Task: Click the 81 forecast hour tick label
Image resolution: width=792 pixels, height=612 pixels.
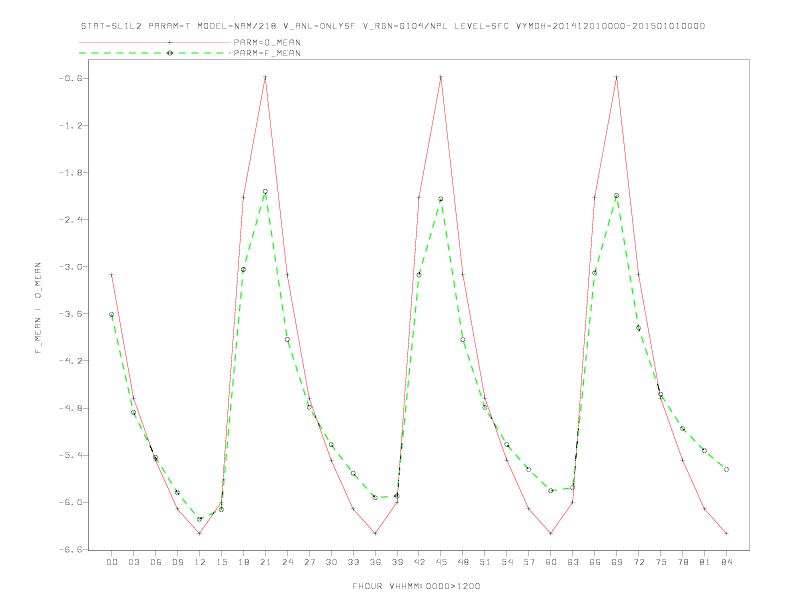Action: [705, 562]
